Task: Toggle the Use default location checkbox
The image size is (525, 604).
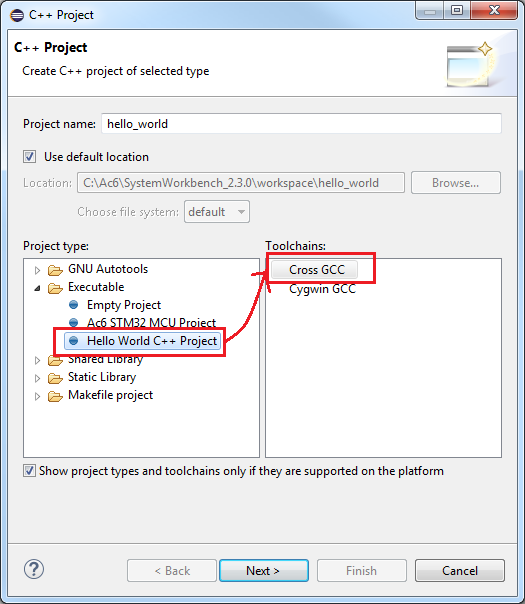Action: (x=30, y=157)
